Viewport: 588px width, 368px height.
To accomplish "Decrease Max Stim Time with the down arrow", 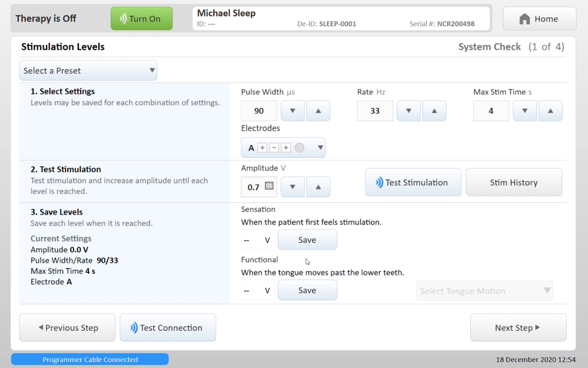I will pos(525,111).
